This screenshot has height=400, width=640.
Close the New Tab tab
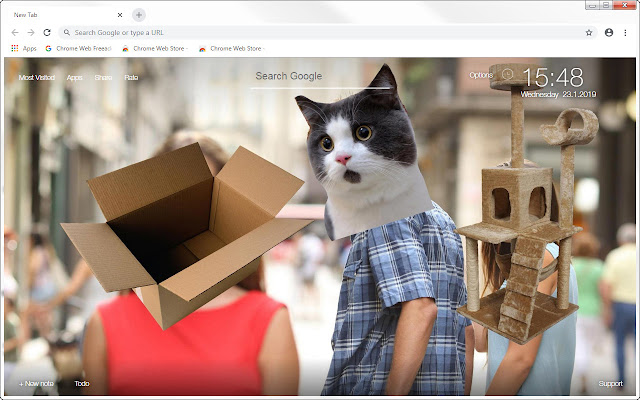point(120,15)
